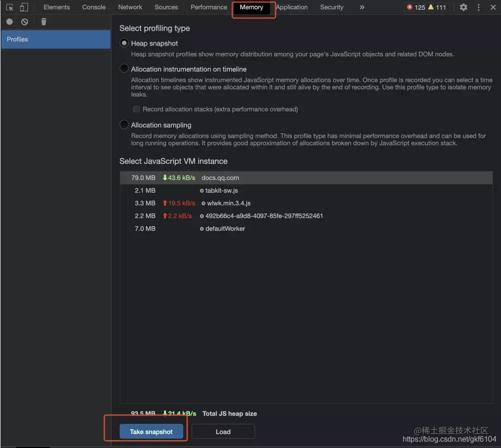
Task: Toggle the device toolbar icon
Action: [x=24, y=7]
